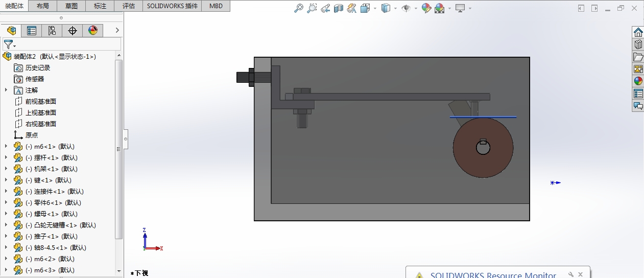
Task: Open SOLIDWORKS 插件 tab
Action: [172, 6]
